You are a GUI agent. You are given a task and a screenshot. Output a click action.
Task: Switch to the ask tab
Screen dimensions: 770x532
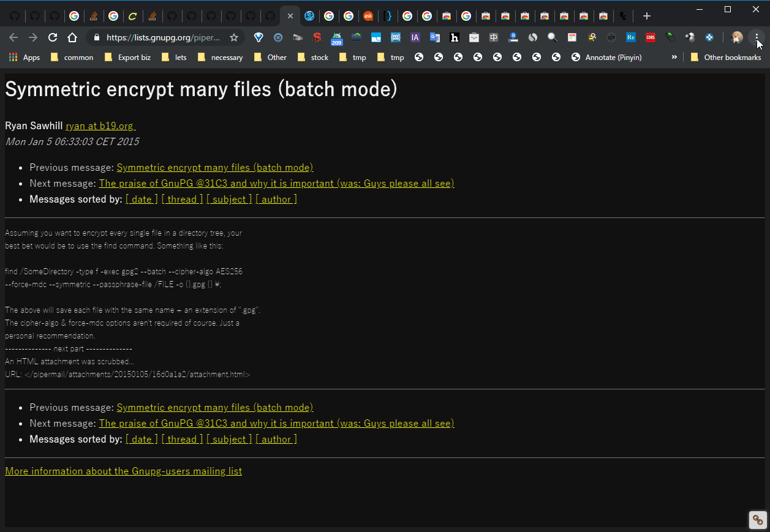[368, 16]
